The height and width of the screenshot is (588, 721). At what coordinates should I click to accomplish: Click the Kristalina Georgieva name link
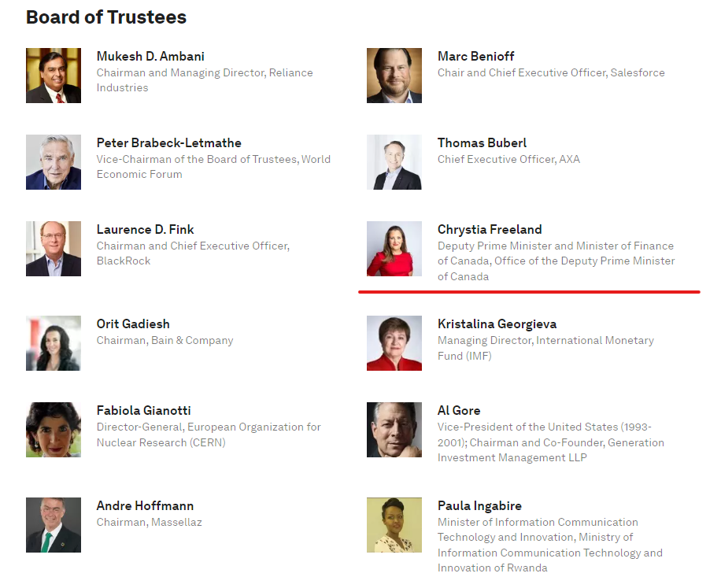click(x=497, y=324)
